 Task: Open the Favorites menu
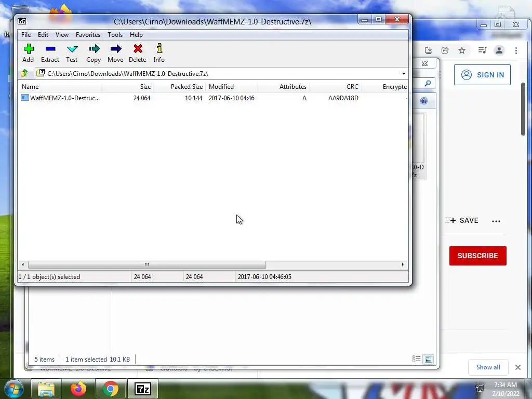pos(88,35)
